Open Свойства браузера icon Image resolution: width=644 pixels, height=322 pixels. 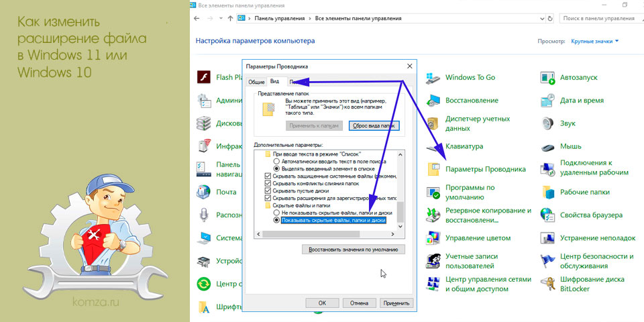point(547,215)
